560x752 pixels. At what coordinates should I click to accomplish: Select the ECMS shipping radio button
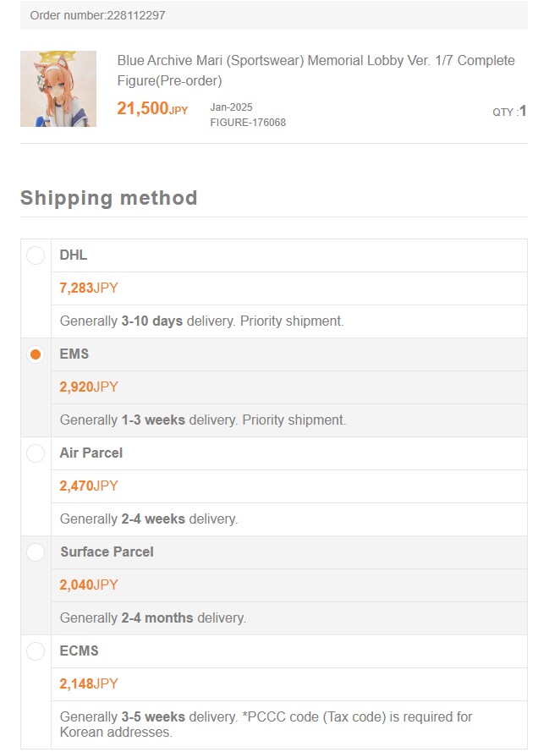pos(36,651)
